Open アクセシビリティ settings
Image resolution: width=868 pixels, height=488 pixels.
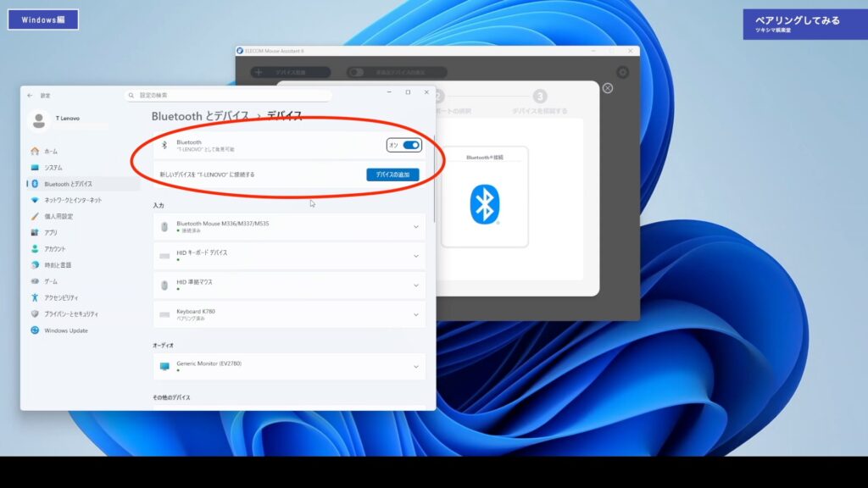pos(61,297)
